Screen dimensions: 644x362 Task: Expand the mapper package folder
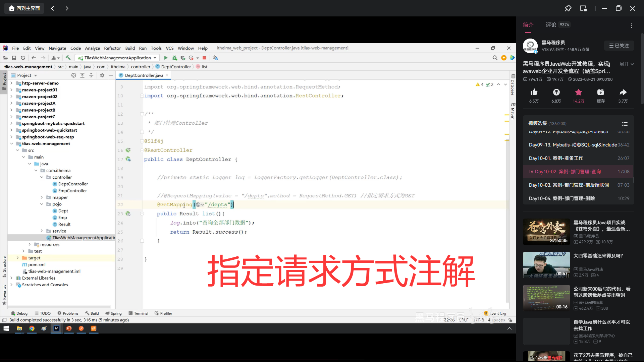42,197
